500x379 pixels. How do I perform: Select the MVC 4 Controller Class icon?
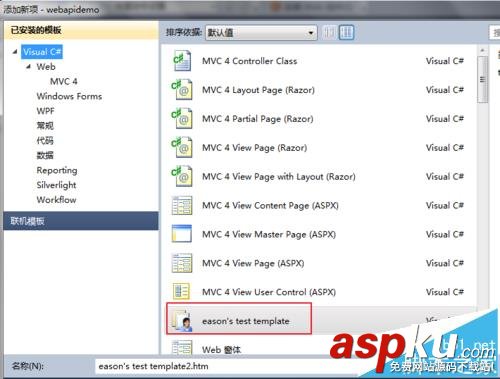pos(182,61)
